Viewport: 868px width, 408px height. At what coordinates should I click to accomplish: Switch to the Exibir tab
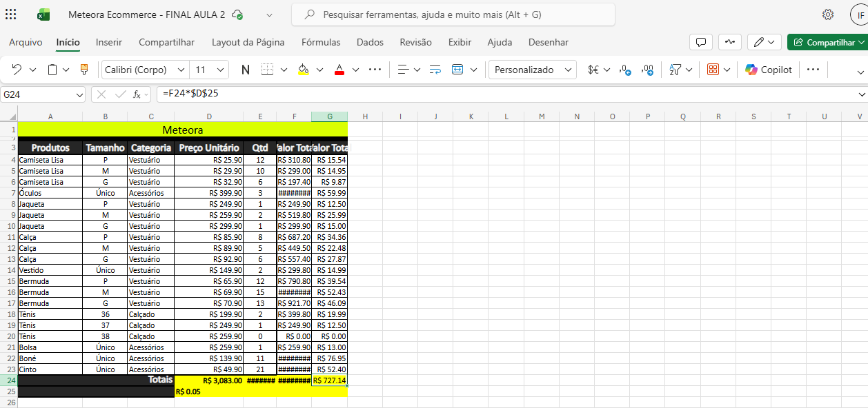click(460, 42)
